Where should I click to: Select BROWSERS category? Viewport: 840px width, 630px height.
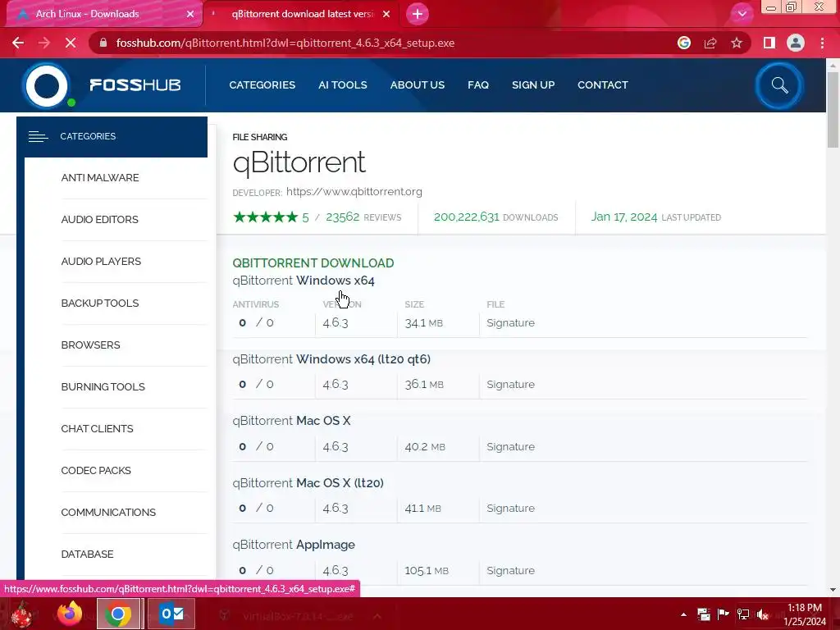click(x=90, y=345)
